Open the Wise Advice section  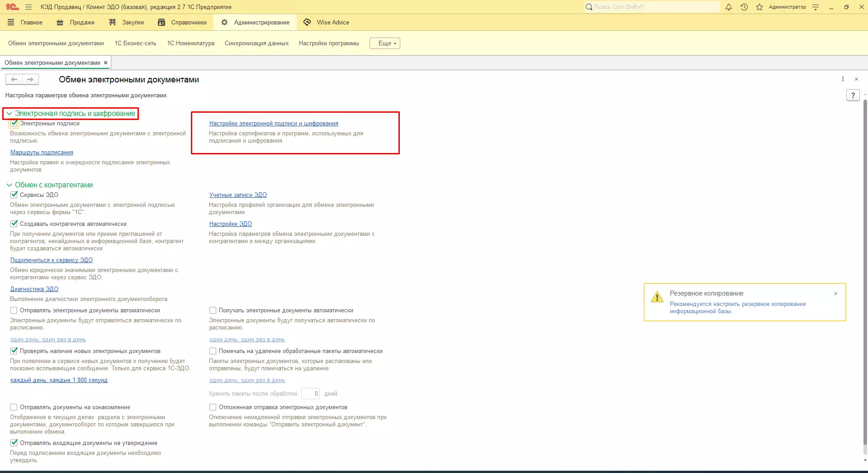(333, 22)
